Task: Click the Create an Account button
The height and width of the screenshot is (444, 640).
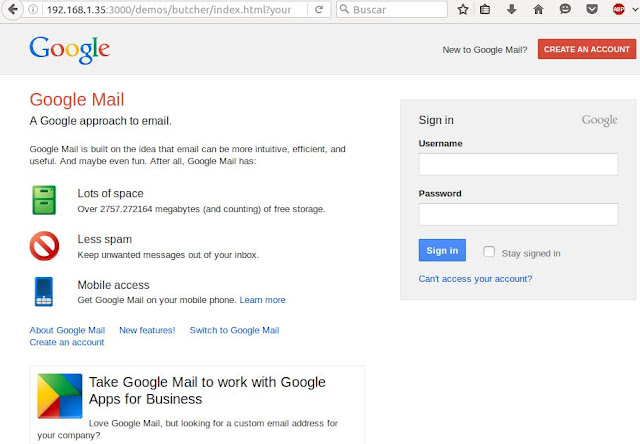Action: click(587, 49)
